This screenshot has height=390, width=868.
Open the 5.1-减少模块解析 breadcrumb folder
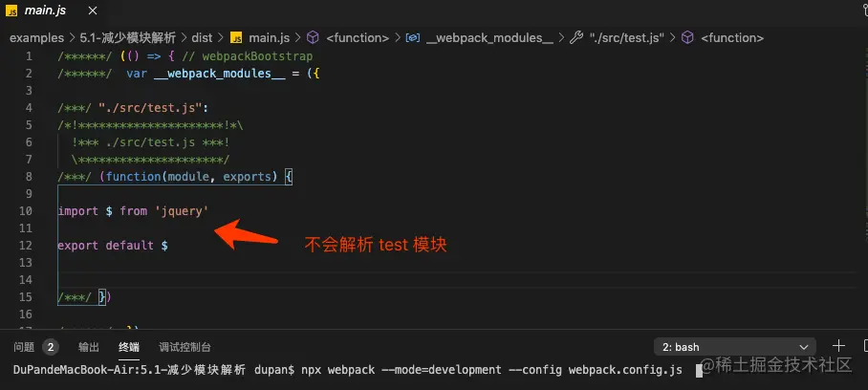click(x=128, y=38)
